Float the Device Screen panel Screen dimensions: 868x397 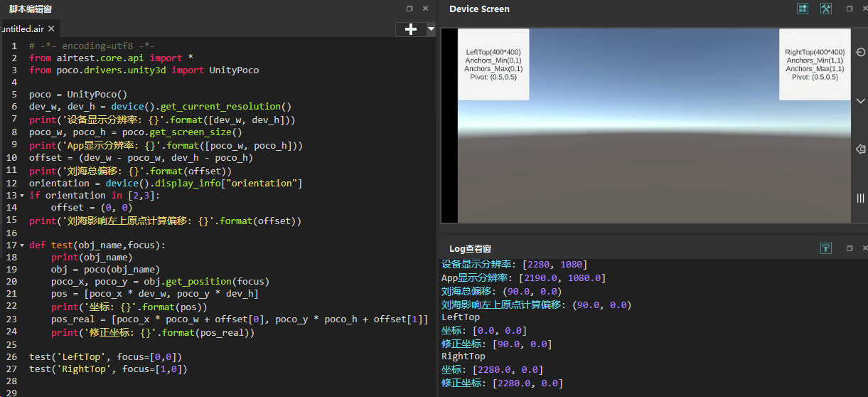[850, 9]
